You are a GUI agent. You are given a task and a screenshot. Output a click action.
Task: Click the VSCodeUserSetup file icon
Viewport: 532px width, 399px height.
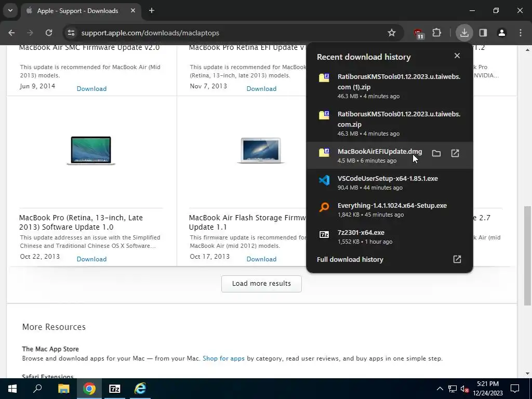(324, 180)
